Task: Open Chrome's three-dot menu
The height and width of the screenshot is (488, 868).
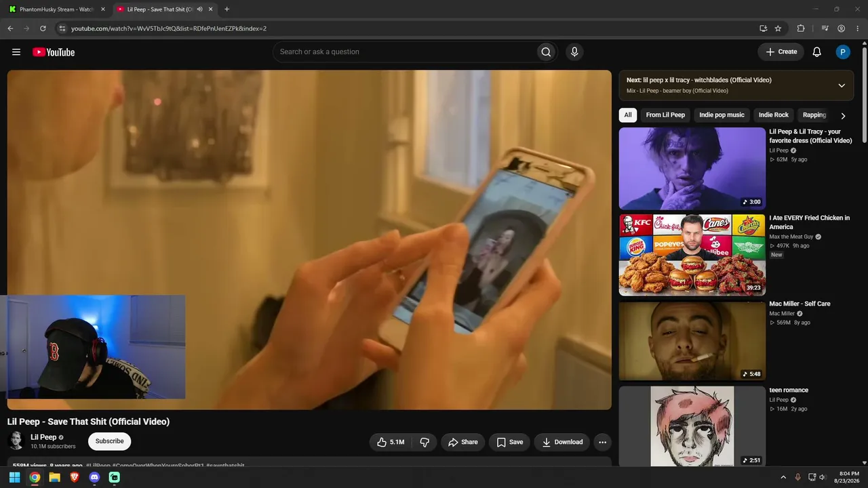Action: 858,28
